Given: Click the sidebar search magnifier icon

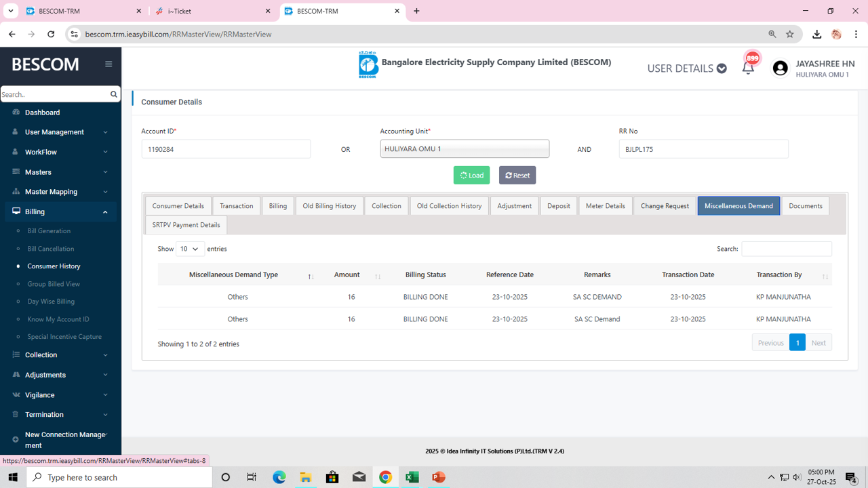Looking at the screenshot, I should pyautogui.click(x=113, y=94).
